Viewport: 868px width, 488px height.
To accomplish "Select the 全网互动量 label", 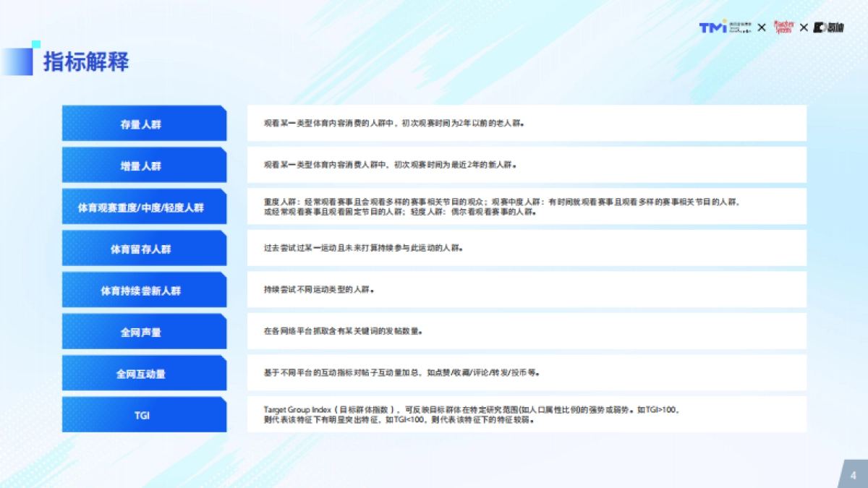I will [144, 372].
